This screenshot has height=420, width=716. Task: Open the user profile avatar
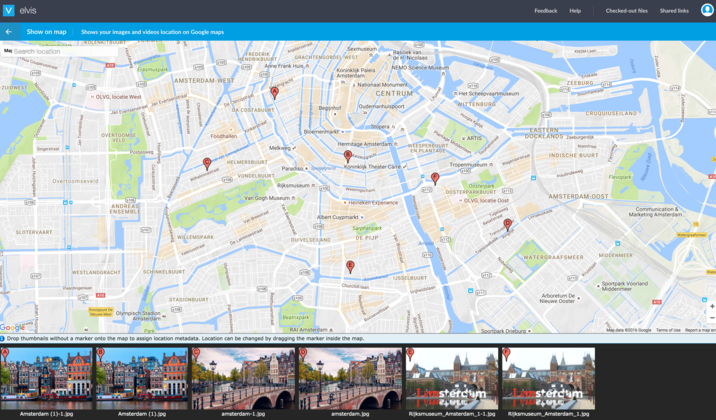[x=707, y=10]
